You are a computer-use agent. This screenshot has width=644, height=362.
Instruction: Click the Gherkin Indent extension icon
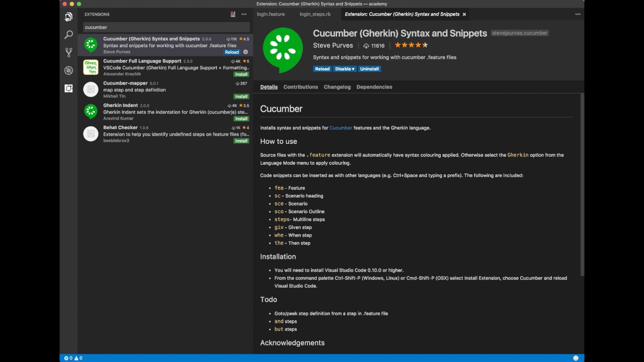click(x=91, y=111)
